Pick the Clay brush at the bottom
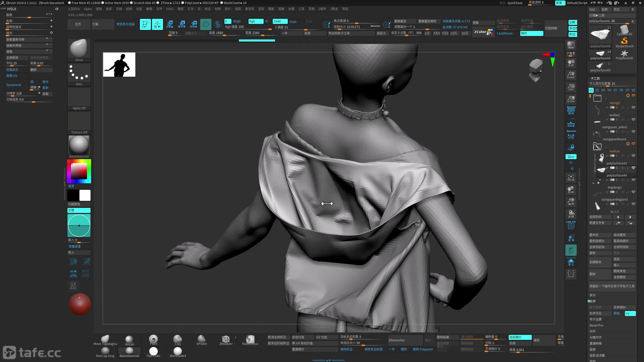The width and height of the screenshot is (644, 362). point(178,340)
